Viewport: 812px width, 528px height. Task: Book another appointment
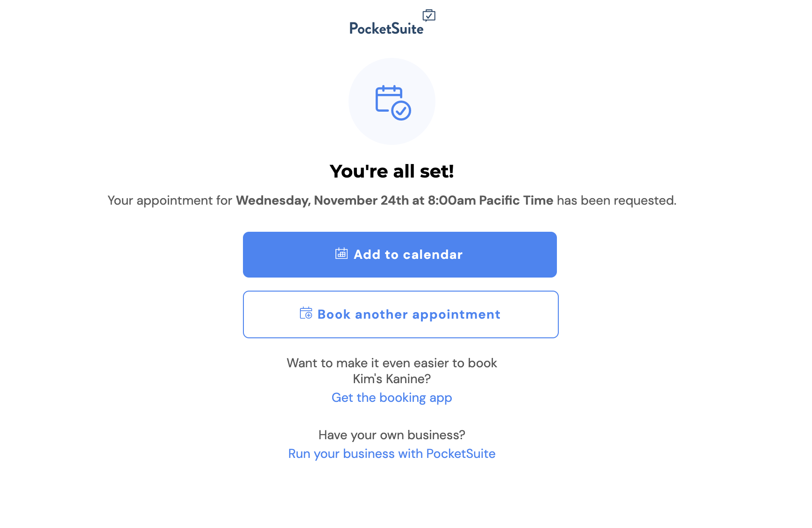[401, 314]
